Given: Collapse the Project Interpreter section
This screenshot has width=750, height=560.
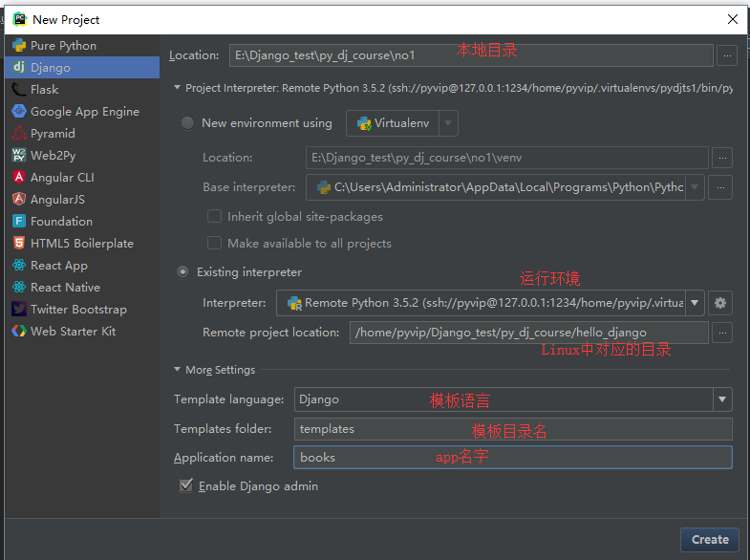Looking at the screenshot, I should (x=177, y=88).
